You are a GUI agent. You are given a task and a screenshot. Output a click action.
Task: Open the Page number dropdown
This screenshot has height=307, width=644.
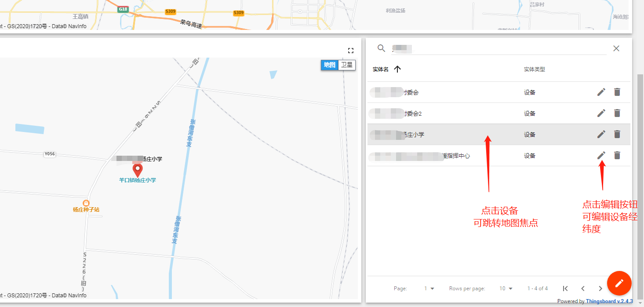tap(429, 289)
